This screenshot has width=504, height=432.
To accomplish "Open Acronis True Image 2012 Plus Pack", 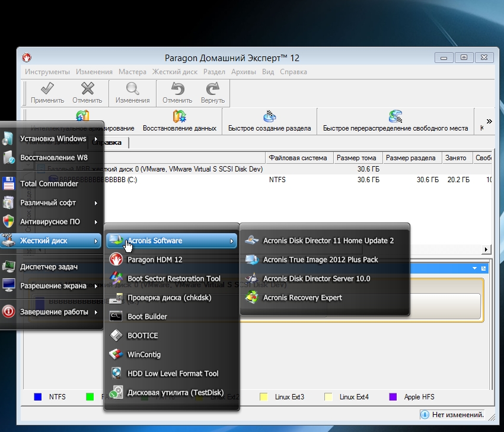I will pos(320,260).
